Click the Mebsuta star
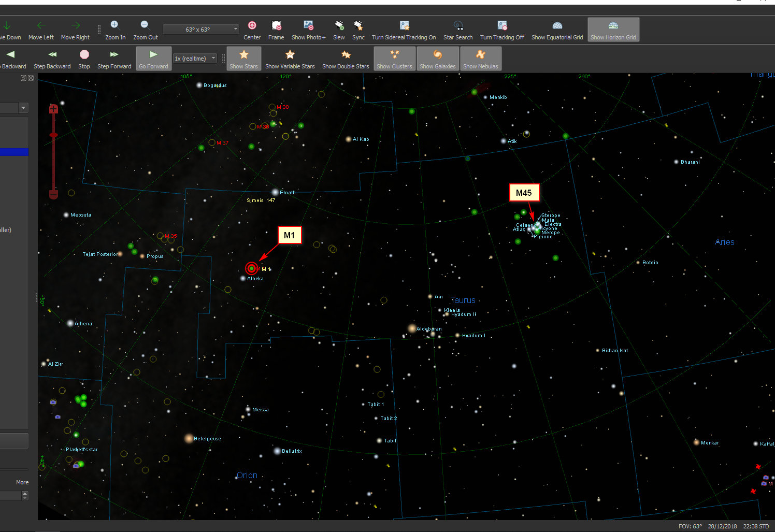Screen dimensions: 775x532 [x=66, y=214]
